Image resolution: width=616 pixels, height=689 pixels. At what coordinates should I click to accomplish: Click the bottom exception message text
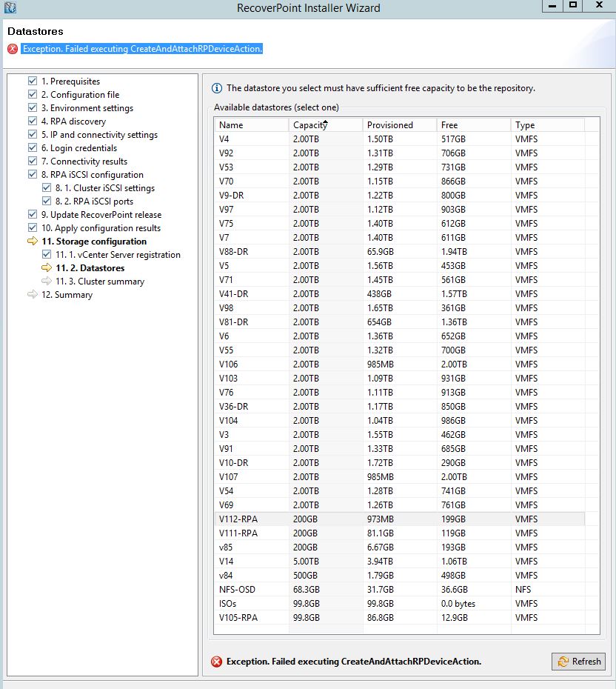point(354,662)
